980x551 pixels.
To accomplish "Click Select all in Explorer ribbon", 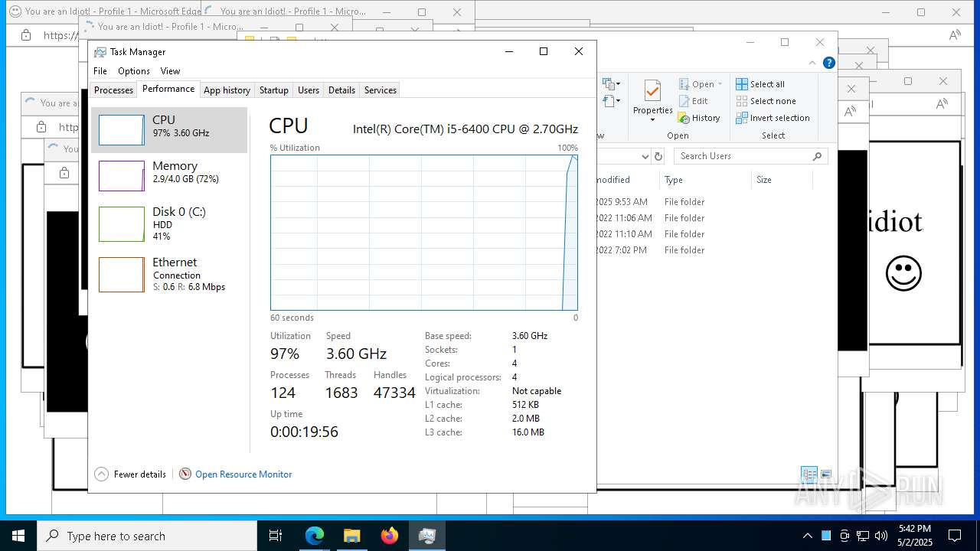I will [760, 84].
